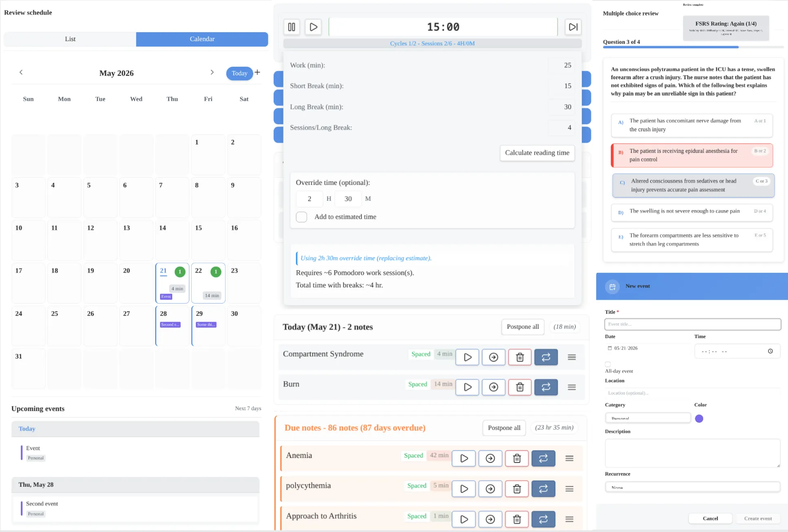
Task: Select answer A about nerve damage
Action: 691,125
